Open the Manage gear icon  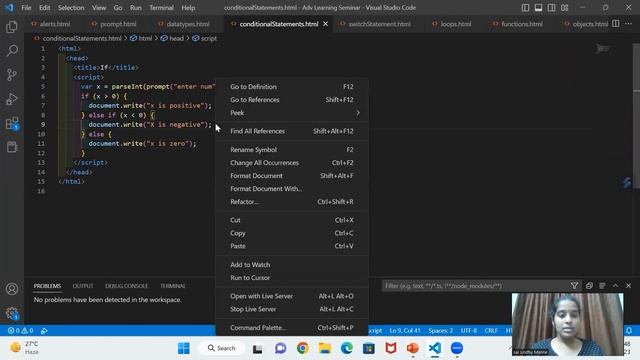click(x=12, y=313)
